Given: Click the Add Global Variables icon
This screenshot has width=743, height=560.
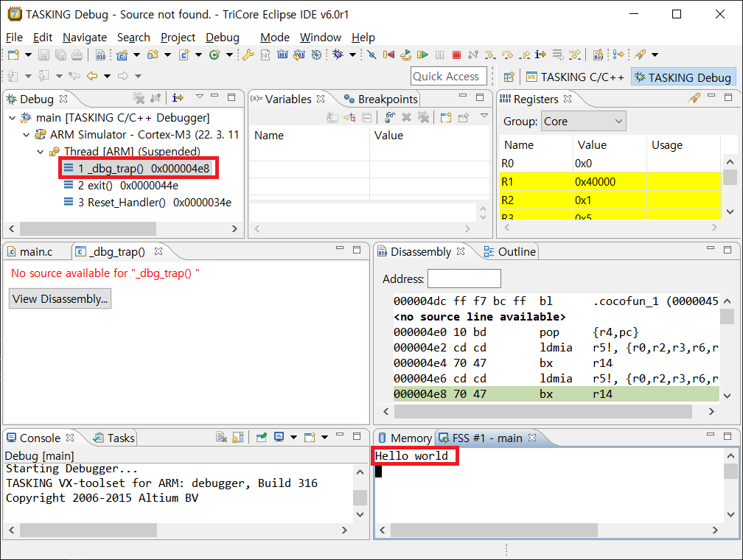Looking at the screenshot, I should point(390,117).
